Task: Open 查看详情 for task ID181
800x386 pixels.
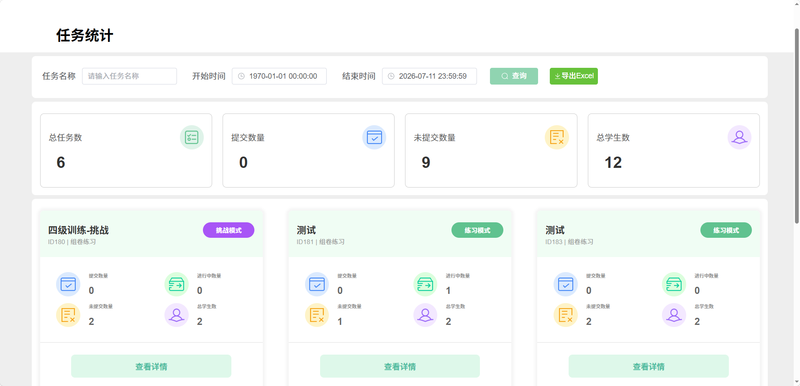Action: point(400,366)
